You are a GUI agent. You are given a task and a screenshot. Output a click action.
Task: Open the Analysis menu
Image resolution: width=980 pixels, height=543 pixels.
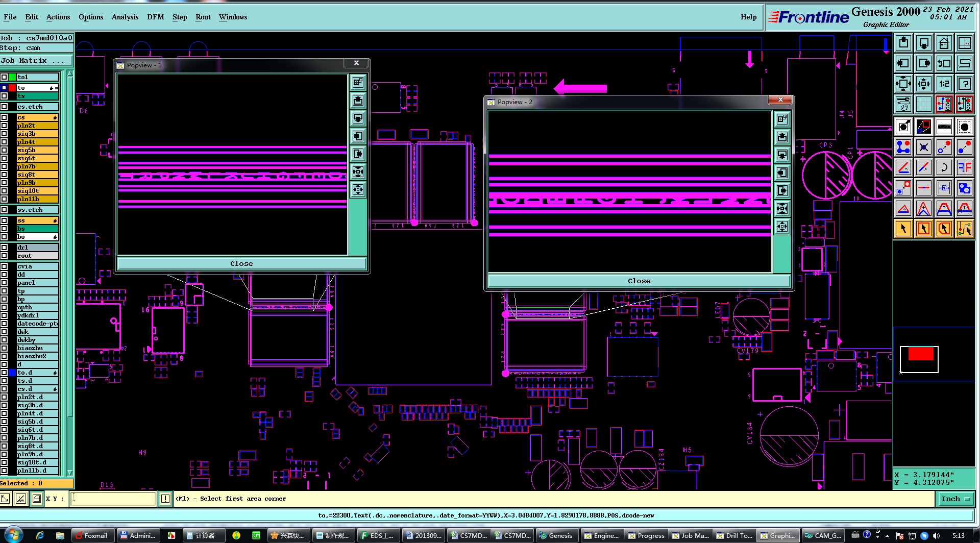pos(125,17)
